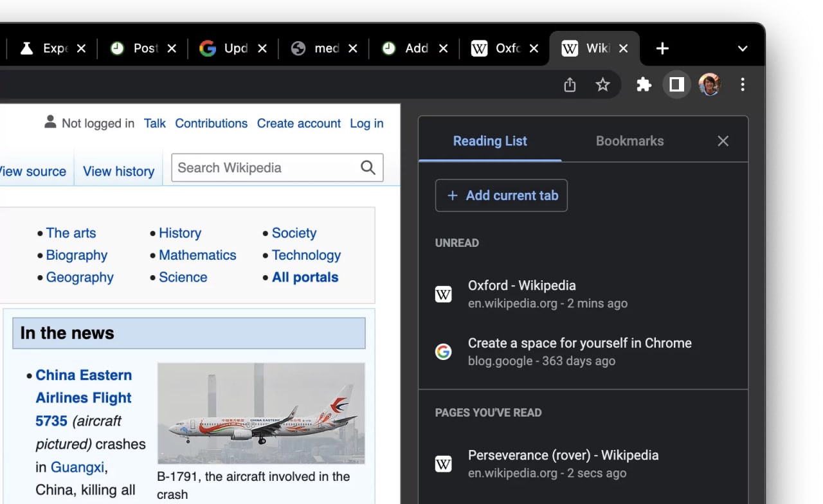823x504 pixels.
Task: Click the crashed aircraft thumbnail image
Action: coord(261,413)
